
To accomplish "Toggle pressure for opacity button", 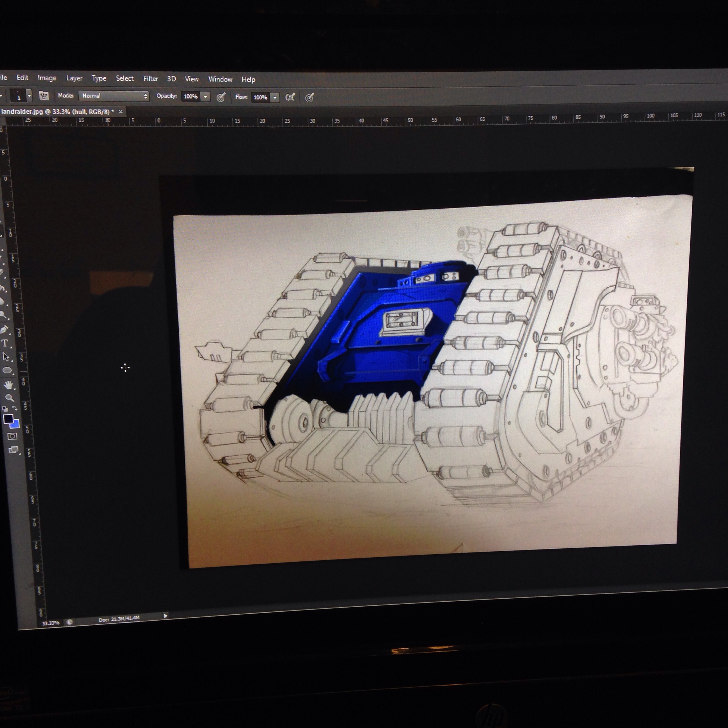I will pyautogui.click(x=221, y=97).
